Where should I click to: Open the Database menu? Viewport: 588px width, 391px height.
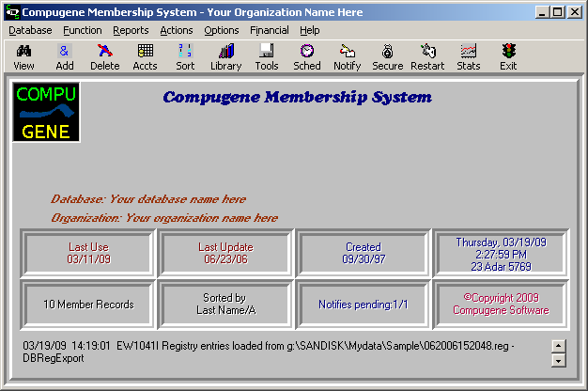tap(30, 30)
